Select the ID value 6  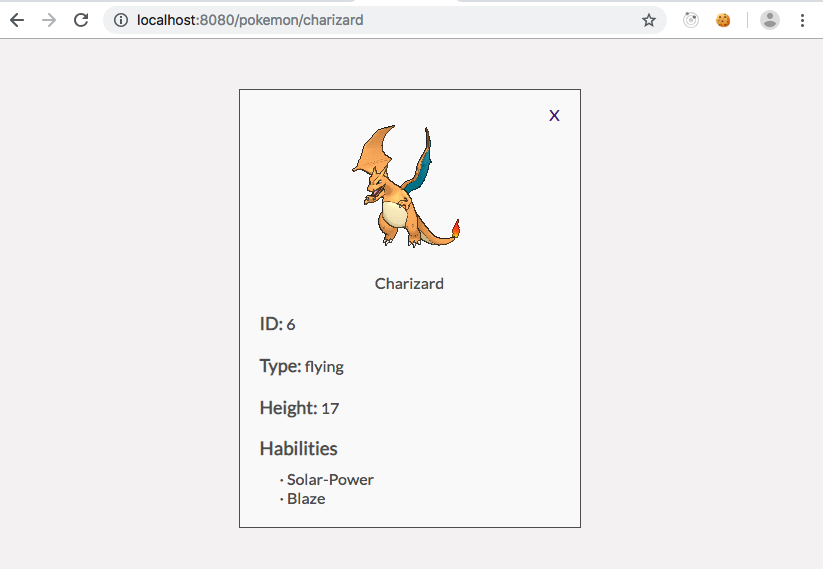tap(291, 325)
